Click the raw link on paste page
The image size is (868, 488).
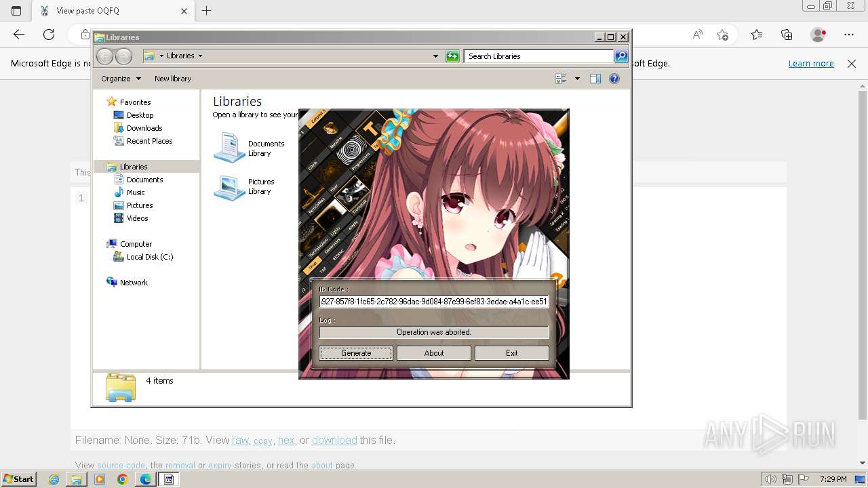[240, 441]
